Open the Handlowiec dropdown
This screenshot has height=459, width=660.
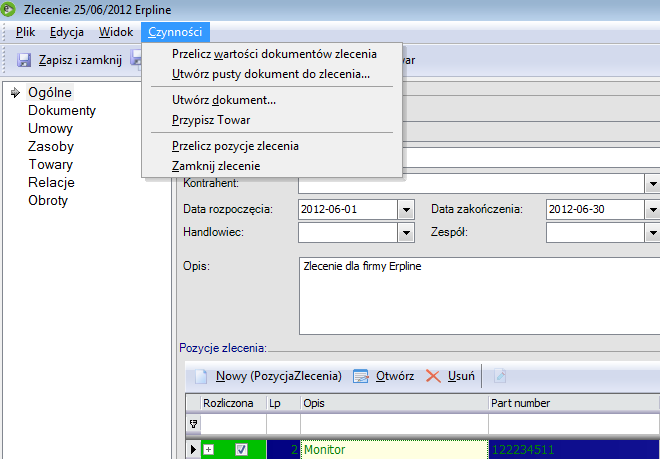(x=406, y=232)
